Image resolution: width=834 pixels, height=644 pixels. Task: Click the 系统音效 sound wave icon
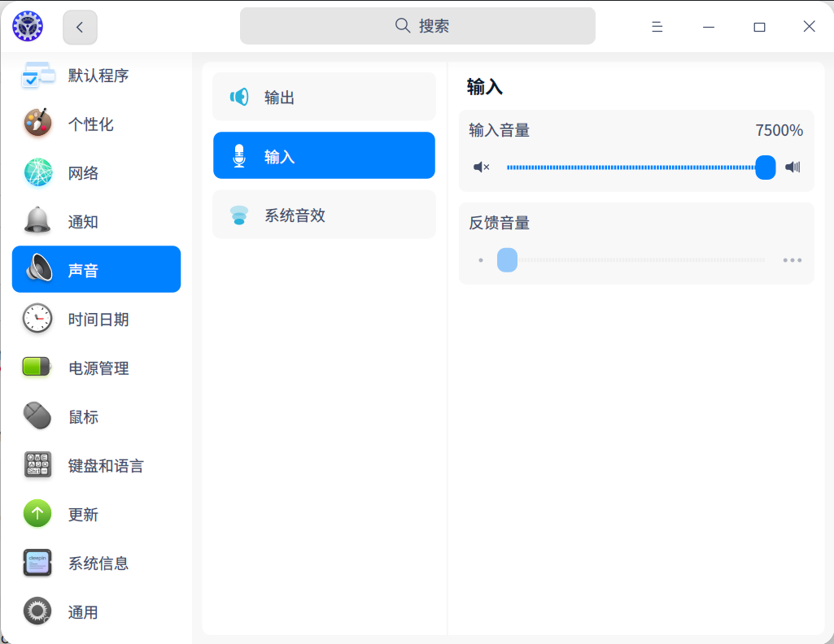(x=239, y=215)
